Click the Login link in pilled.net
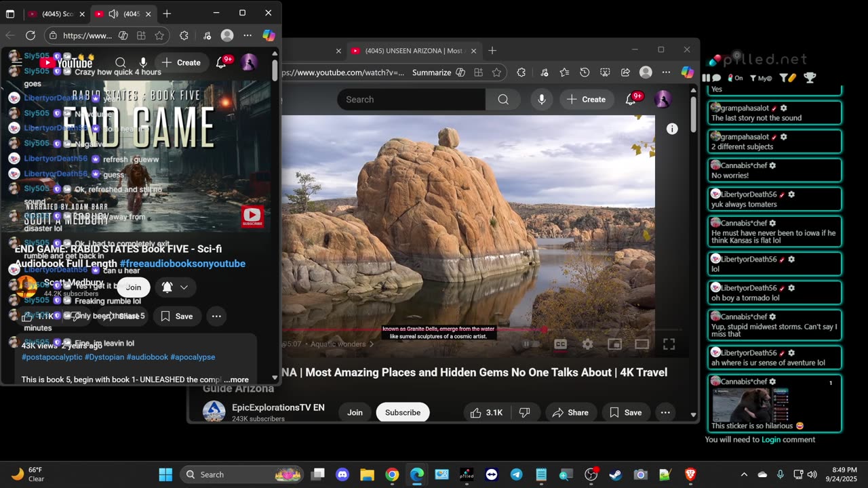Viewport: 868px width, 488px height. pyautogui.click(x=771, y=440)
